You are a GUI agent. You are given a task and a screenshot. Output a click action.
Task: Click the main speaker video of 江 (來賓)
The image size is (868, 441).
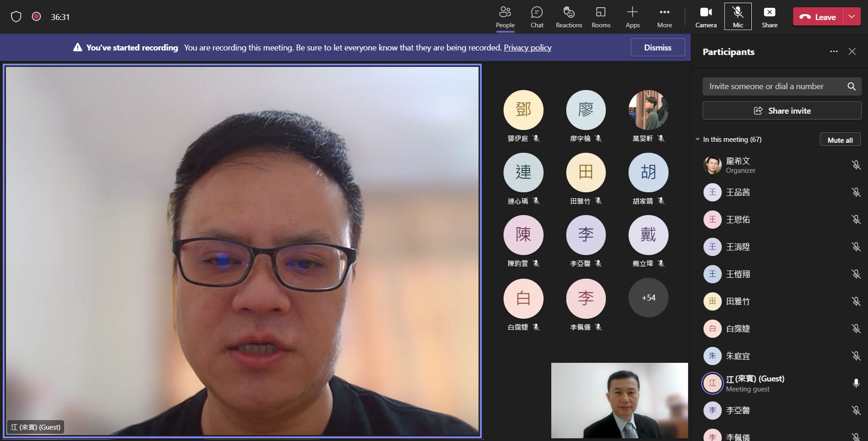(243, 251)
